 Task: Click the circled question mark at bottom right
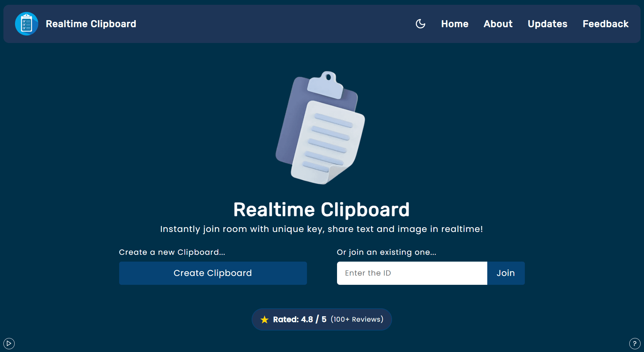(634, 343)
